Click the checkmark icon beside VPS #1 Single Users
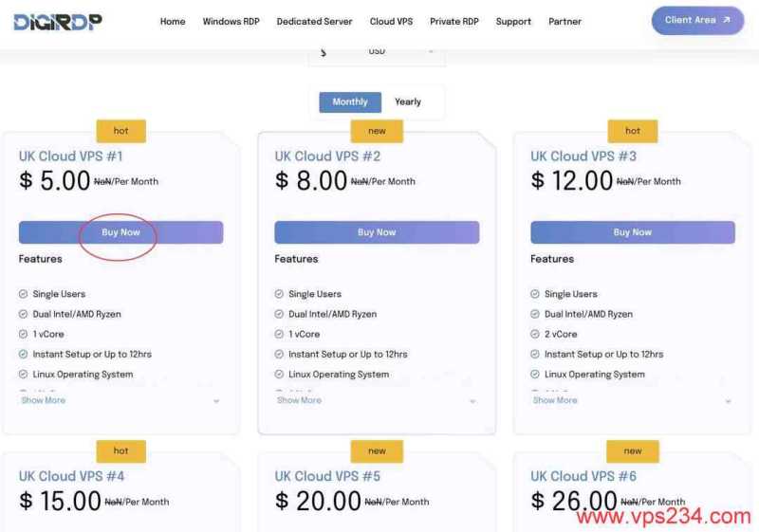Viewport: 759px width, 532px height. click(24, 294)
